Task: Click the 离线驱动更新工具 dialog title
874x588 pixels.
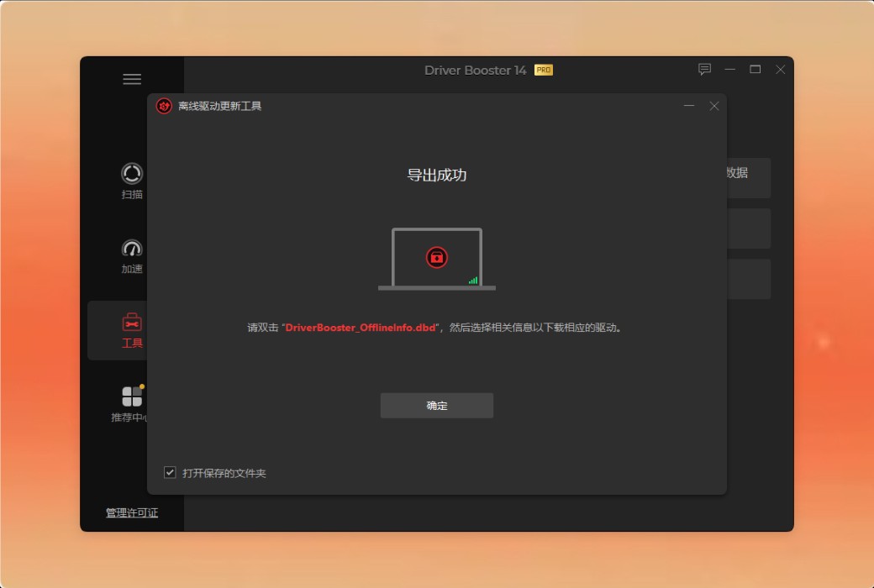Action: point(219,106)
